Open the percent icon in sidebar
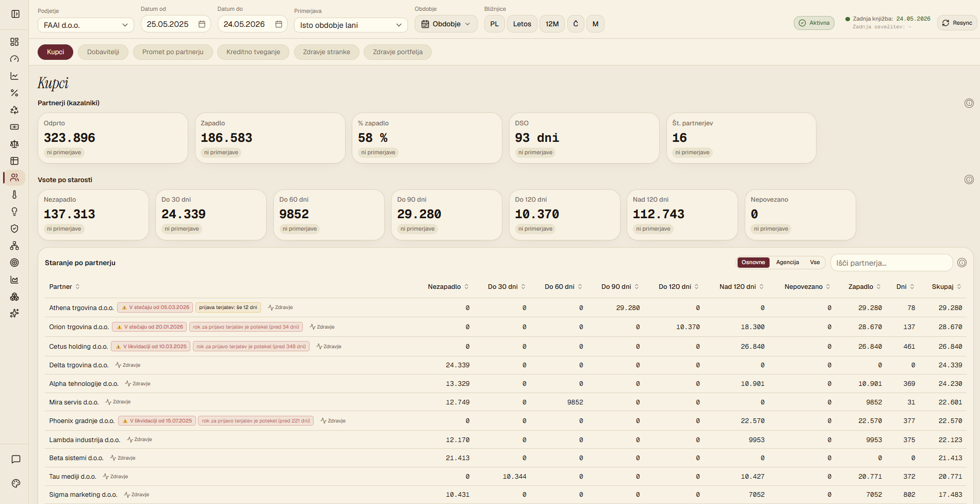Viewport: 980px width, 504px height. (14, 93)
